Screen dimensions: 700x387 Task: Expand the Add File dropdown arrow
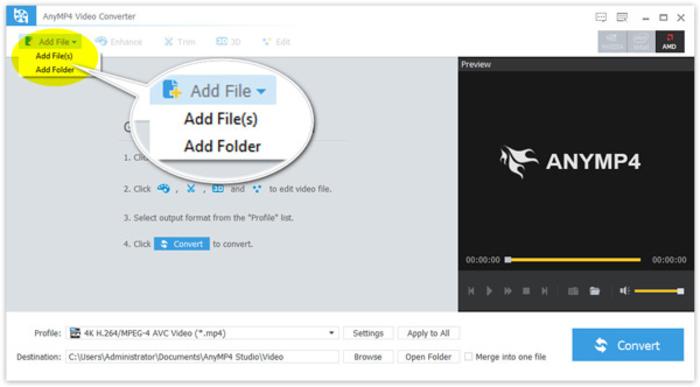tap(74, 42)
